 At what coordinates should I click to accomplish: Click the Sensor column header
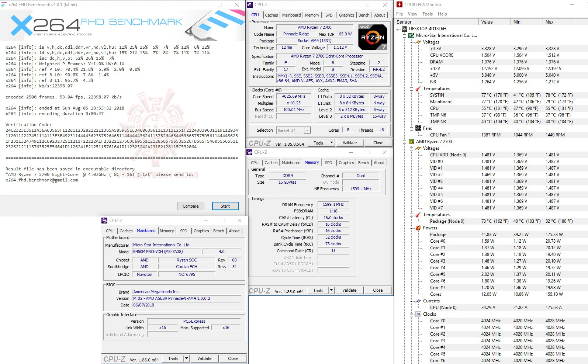[437, 22]
